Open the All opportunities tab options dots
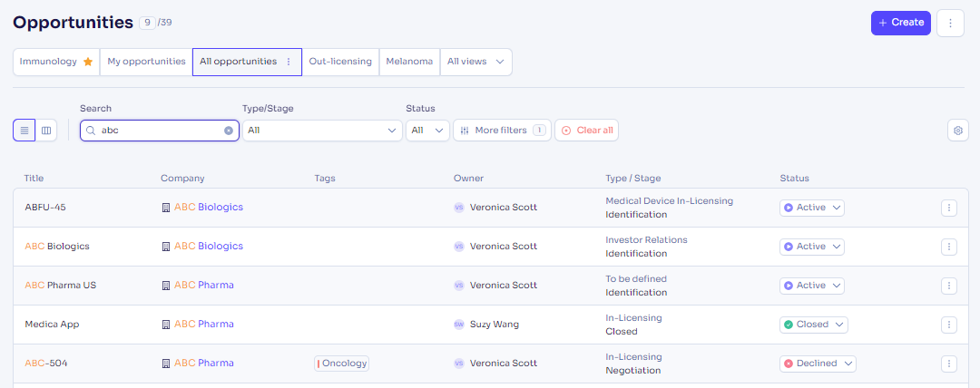980x388 pixels. coord(289,62)
